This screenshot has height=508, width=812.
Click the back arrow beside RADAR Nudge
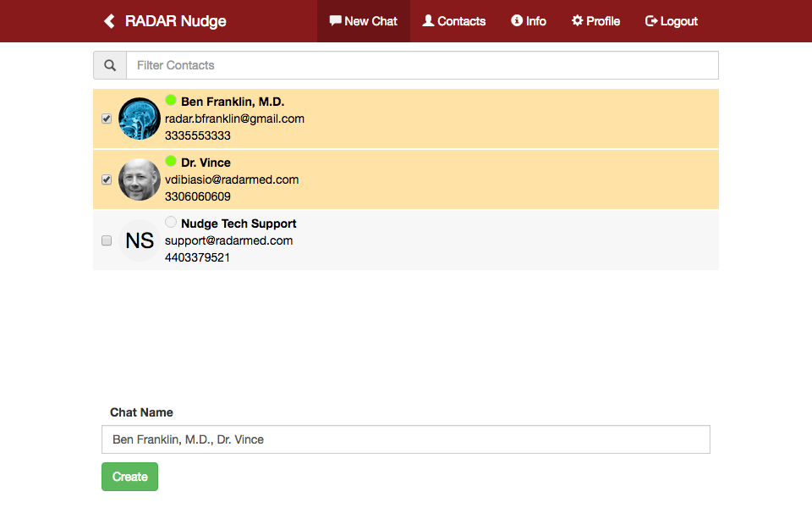(109, 21)
